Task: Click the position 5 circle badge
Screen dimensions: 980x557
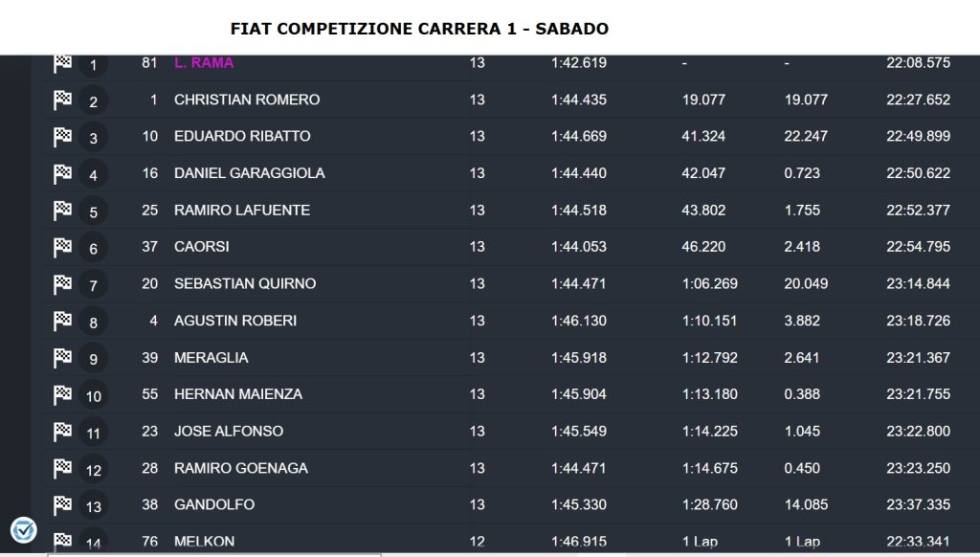Action: pyautogui.click(x=93, y=212)
